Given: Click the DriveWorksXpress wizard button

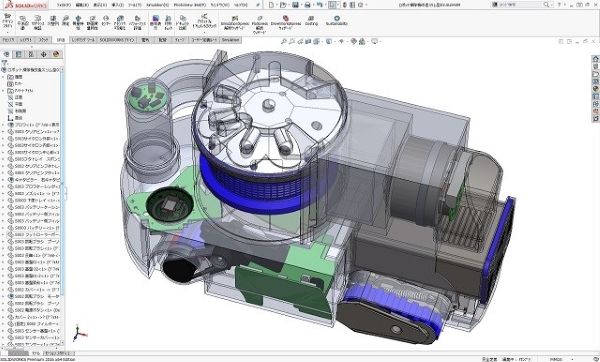Looking at the screenshot, I should coord(285,23).
